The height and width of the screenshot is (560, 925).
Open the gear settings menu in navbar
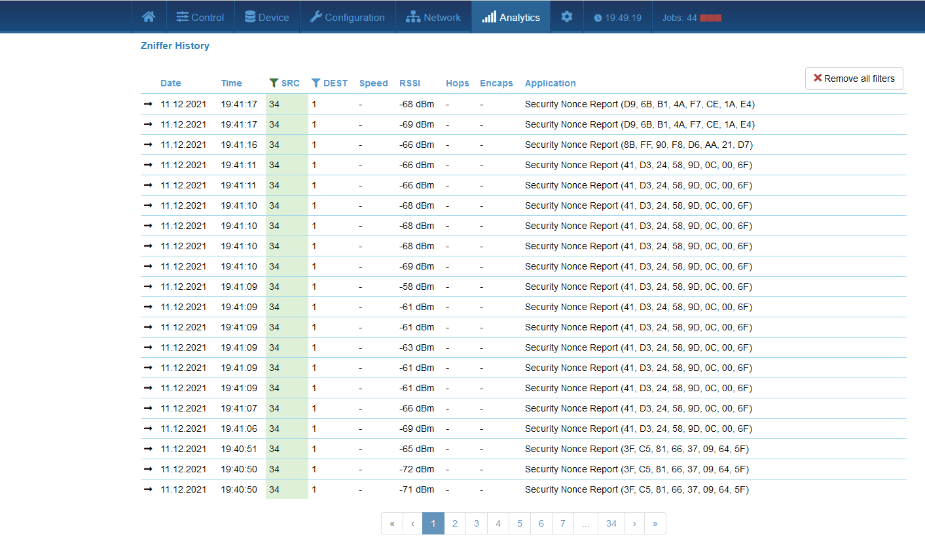coord(566,17)
